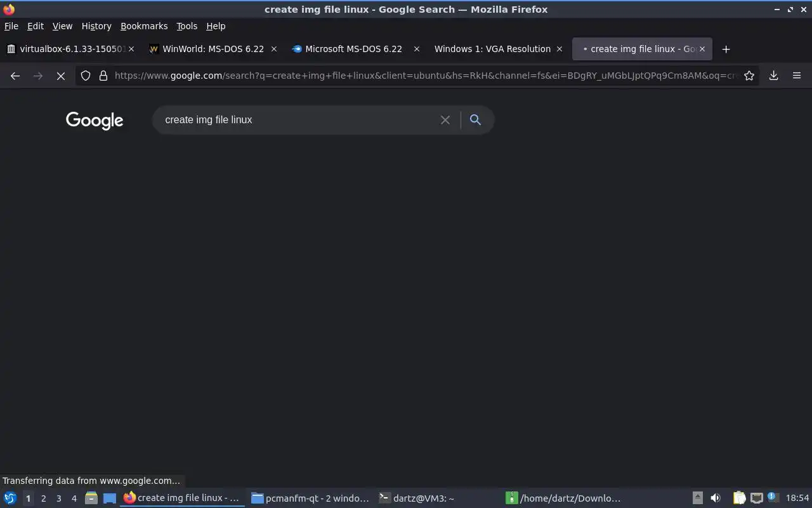Open the History menu
This screenshot has height=508, width=812.
[x=96, y=26]
